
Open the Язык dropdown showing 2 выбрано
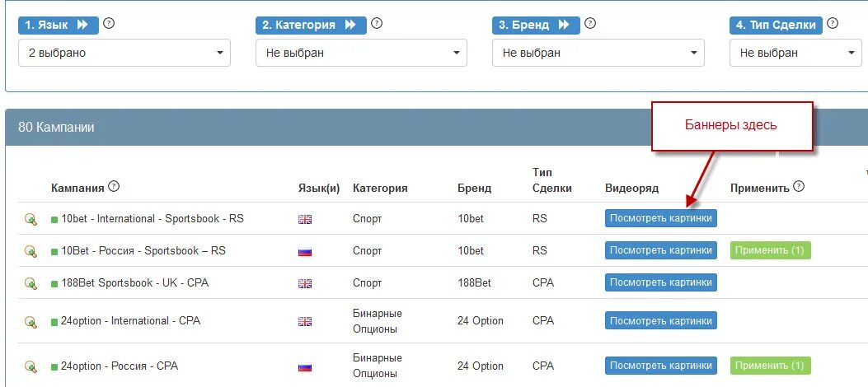[x=124, y=53]
